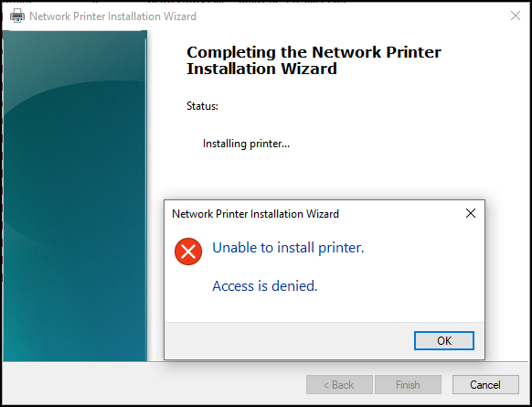Click the main wizard window title text

112,16
